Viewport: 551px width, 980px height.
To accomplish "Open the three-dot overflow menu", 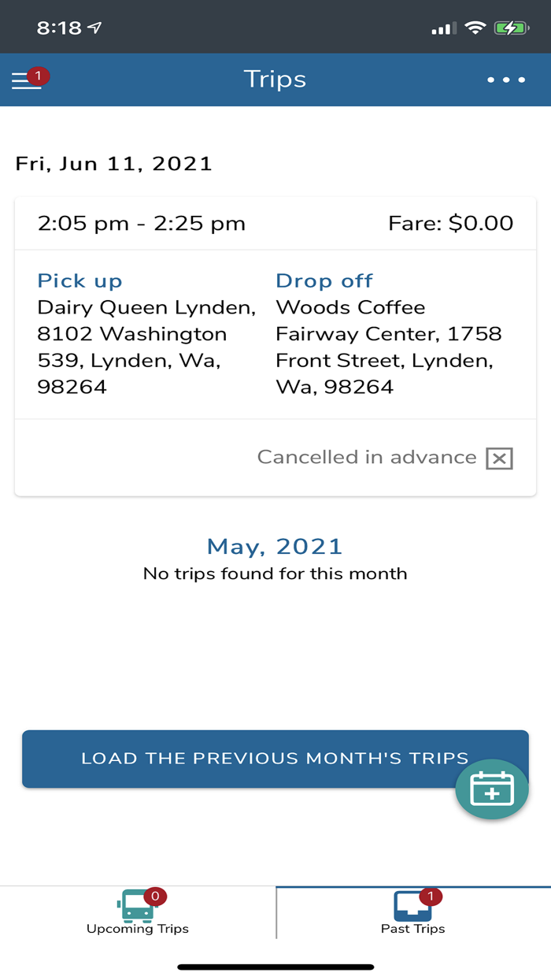I will [x=506, y=80].
